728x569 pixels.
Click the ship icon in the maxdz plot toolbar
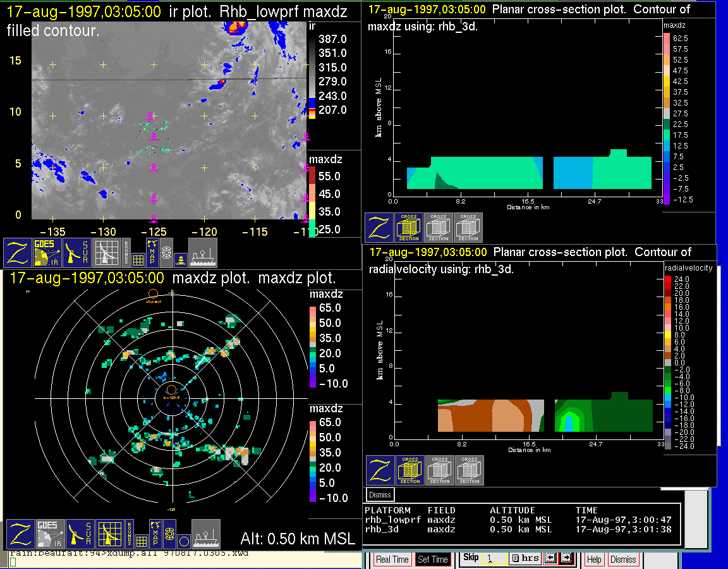(x=205, y=534)
